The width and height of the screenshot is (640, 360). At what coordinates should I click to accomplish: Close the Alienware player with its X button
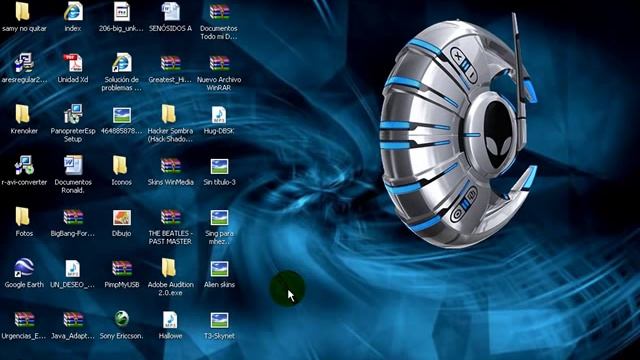pyautogui.click(x=458, y=56)
